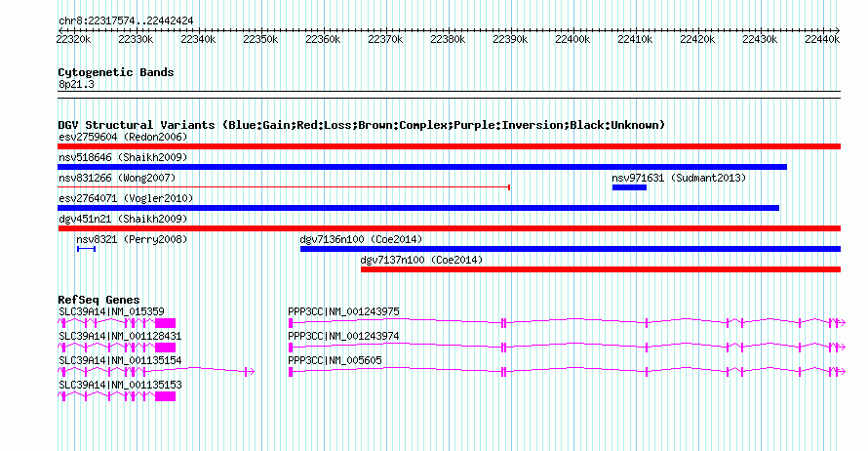Click the PPP3CC|NM_001243974 gene label
The image size is (868, 451).
[x=343, y=337]
